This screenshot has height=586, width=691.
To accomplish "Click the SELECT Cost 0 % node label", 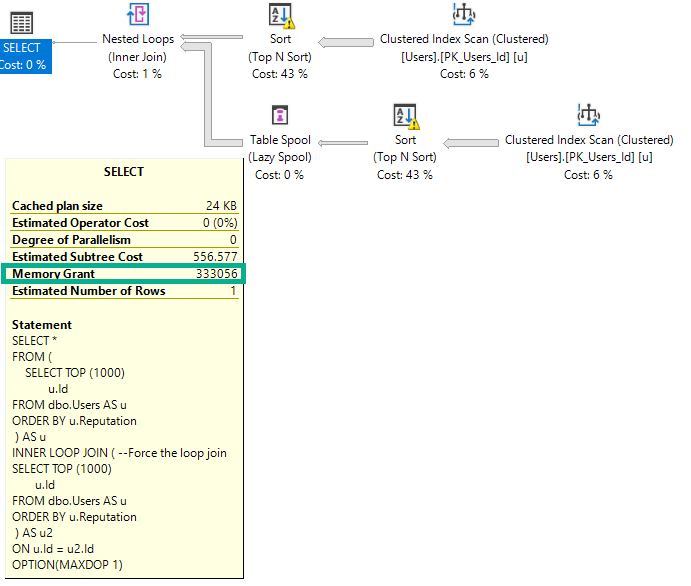I will pyautogui.click(x=25, y=56).
